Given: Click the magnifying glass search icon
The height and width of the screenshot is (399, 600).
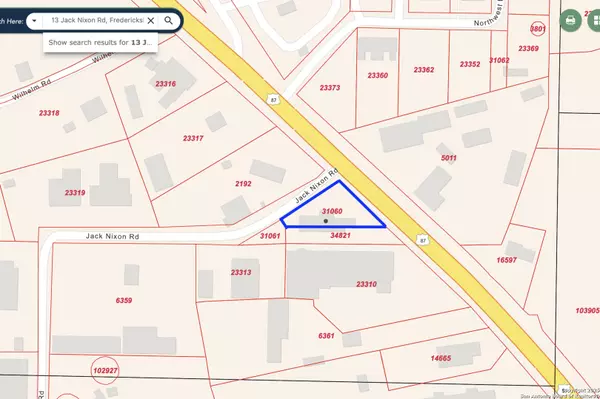Looking at the screenshot, I should click(x=168, y=21).
